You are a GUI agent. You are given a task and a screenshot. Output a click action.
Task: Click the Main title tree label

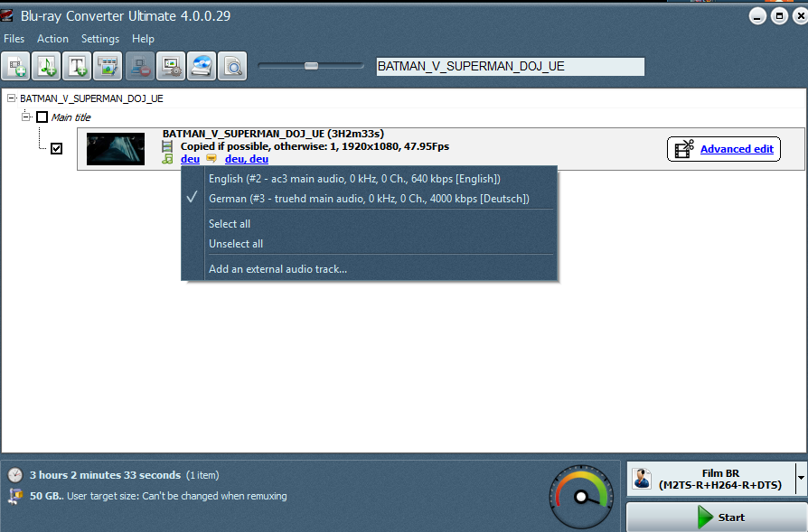pos(71,117)
